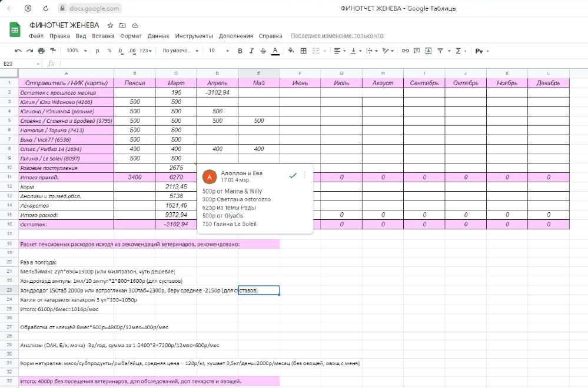588x388 pixels.
Task: Open the 100% zoom dropdown
Action: coord(77,51)
